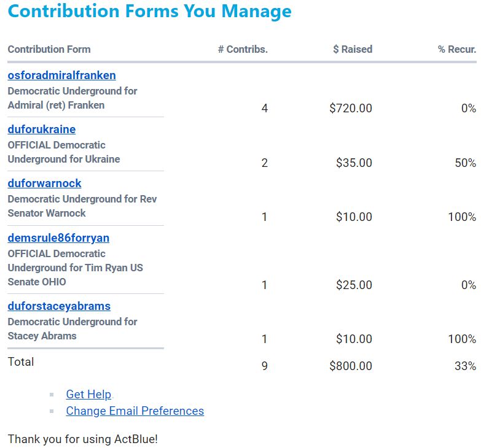Viewport: 481px width, 448px height.
Task: Click the $ Raised column header
Action: pyautogui.click(x=353, y=49)
